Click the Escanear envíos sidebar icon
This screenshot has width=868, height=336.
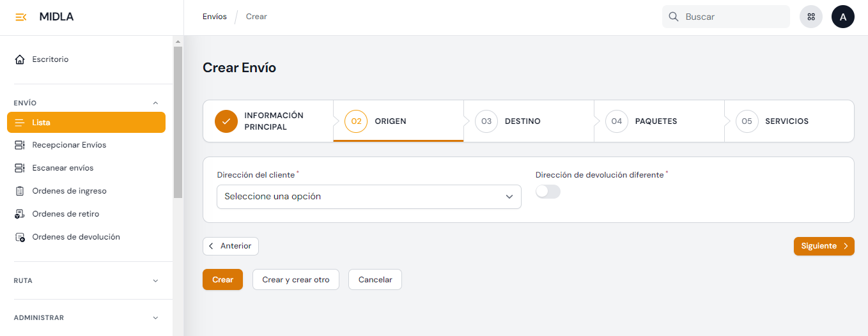click(19, 168)
